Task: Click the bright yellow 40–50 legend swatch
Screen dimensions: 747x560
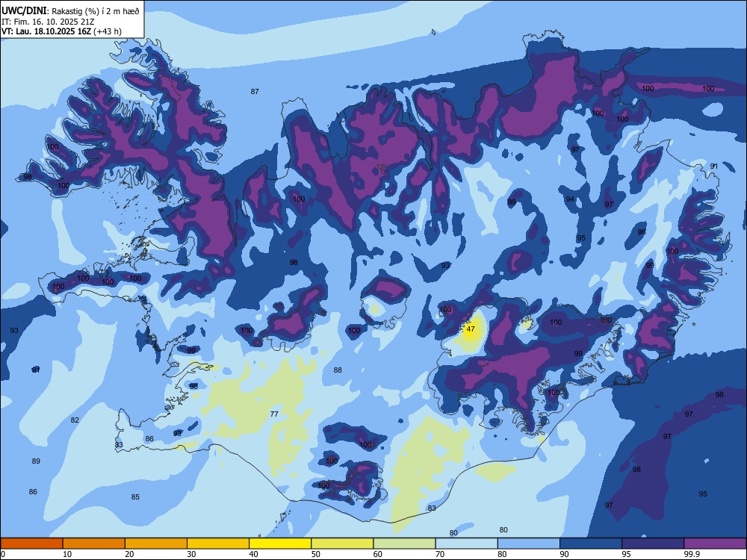Action: pyautogui.click(x=280, y=544)
